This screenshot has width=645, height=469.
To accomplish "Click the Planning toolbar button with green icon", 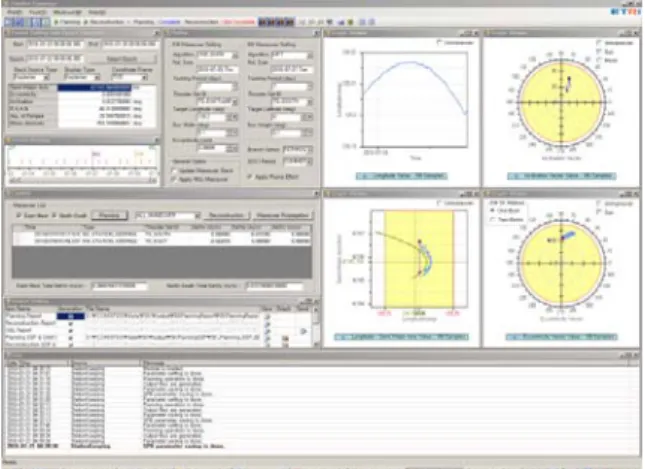I will pyautogui.click(x=68, y=22).
